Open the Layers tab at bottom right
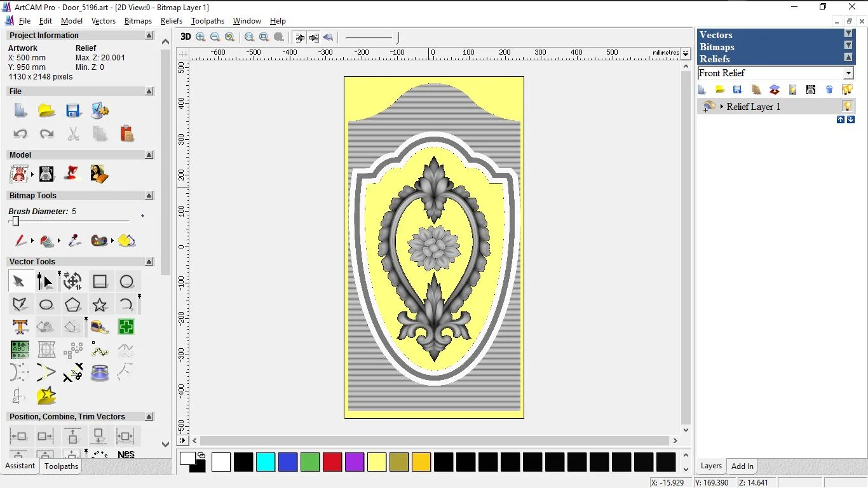Screen dimensions: 868x488 coord(710,466)
